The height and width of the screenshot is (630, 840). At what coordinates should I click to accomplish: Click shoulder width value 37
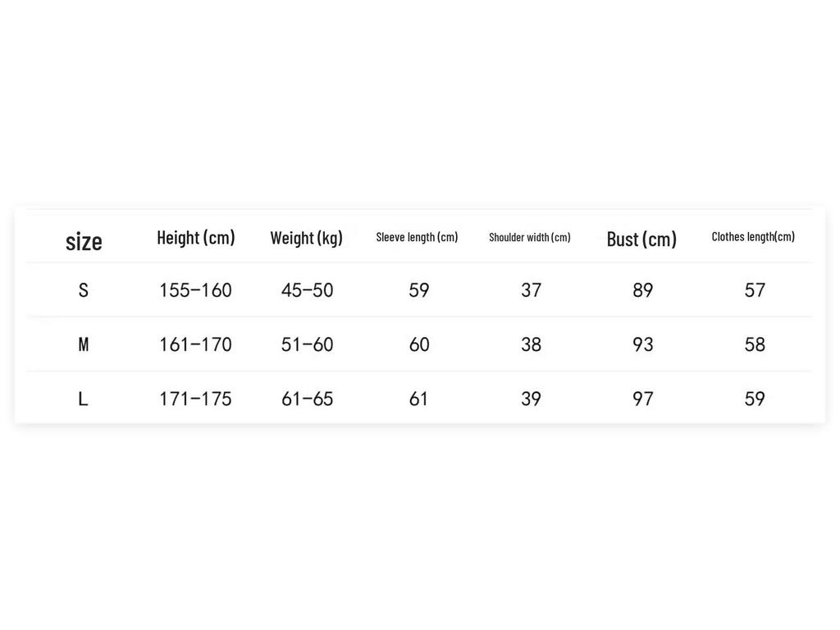[x=531, y=290]
